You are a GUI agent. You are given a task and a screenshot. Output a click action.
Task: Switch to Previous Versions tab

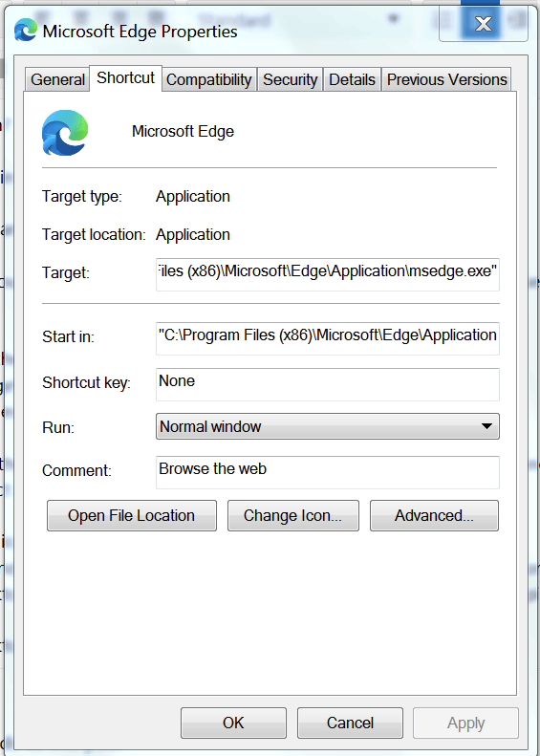pos(447,80)
